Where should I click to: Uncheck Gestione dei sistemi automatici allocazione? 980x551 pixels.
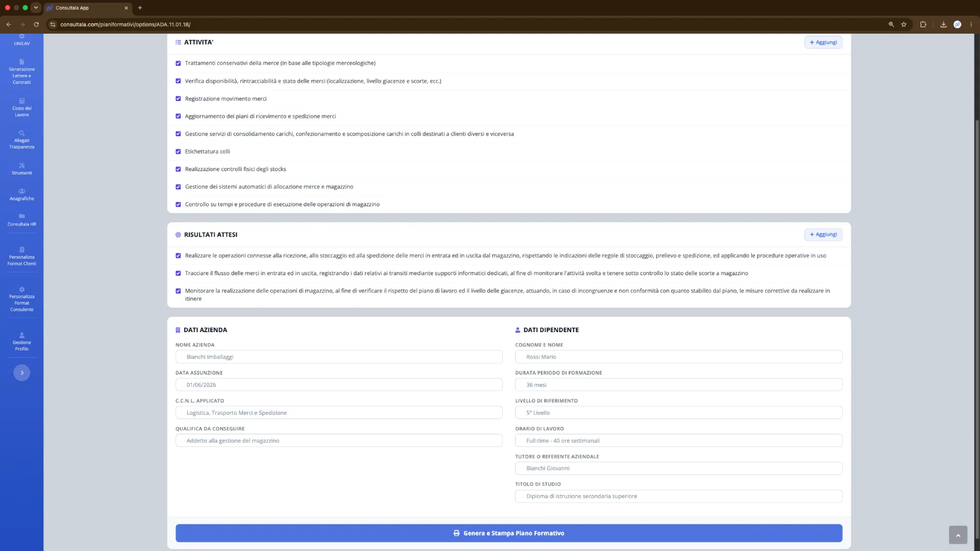click(x=178, y=187)
